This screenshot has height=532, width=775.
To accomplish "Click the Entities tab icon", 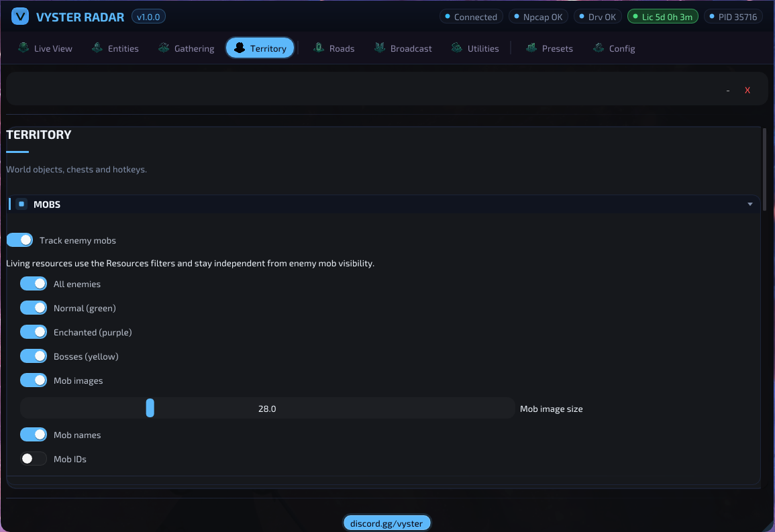I will (97, 48).
